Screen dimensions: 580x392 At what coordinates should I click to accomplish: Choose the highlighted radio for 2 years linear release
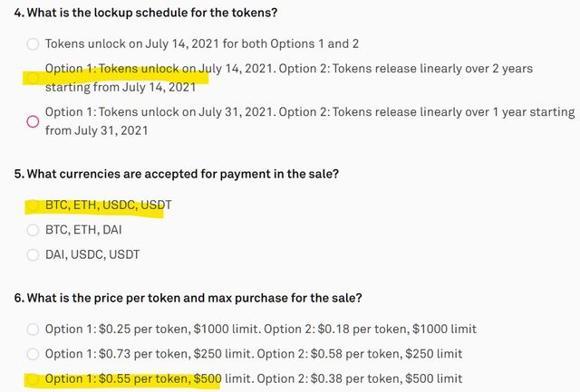pos(33,78)
